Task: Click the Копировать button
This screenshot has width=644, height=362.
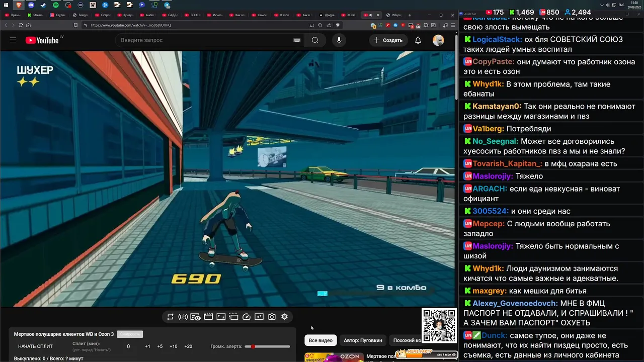Action: tap(130, 334)
